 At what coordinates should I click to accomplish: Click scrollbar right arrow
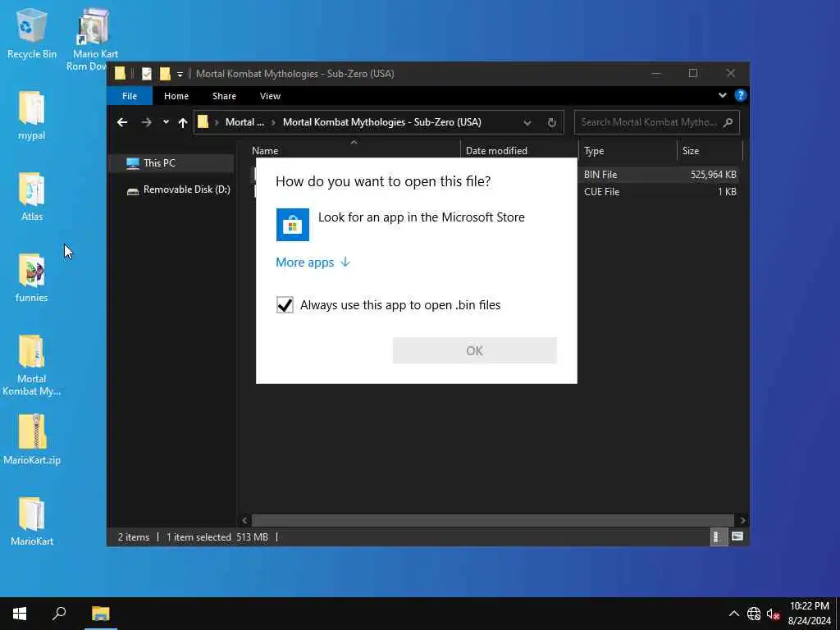[x=742, y=520]
